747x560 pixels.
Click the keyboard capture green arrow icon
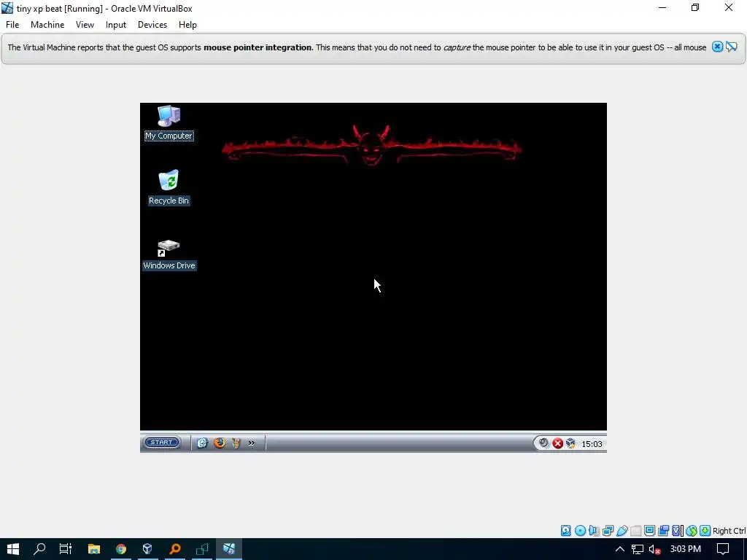pyautogui.click(x=705, y=531)
